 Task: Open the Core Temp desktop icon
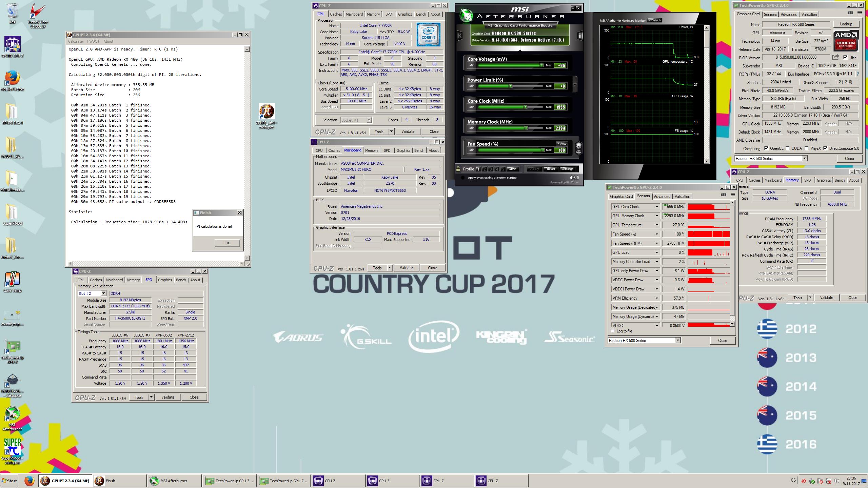coord(12,281)
